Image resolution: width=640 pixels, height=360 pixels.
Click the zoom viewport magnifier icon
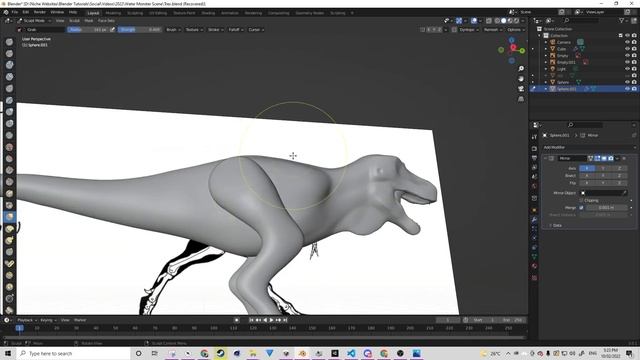click(521, 69)
